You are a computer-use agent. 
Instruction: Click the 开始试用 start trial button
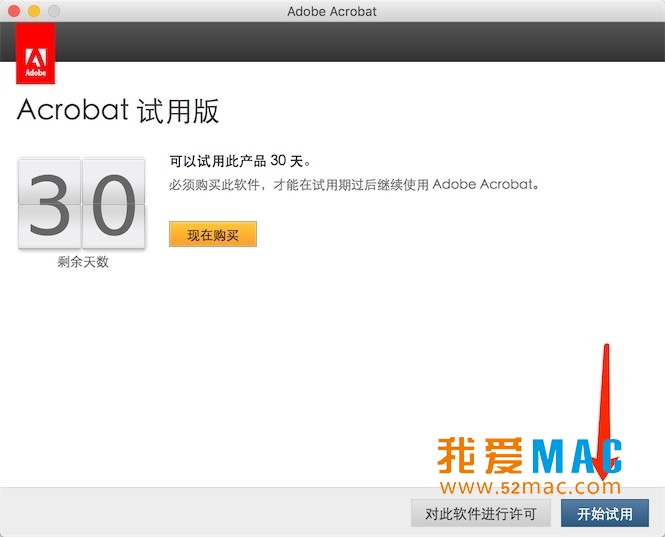(605, 513)
